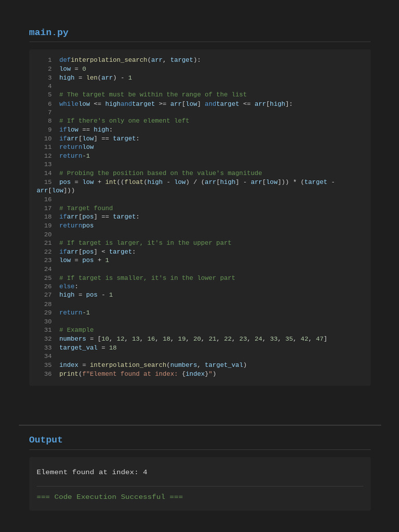Click 'return -1' on line 12
This screenshot has height=532, width=399.
(75, 156)
